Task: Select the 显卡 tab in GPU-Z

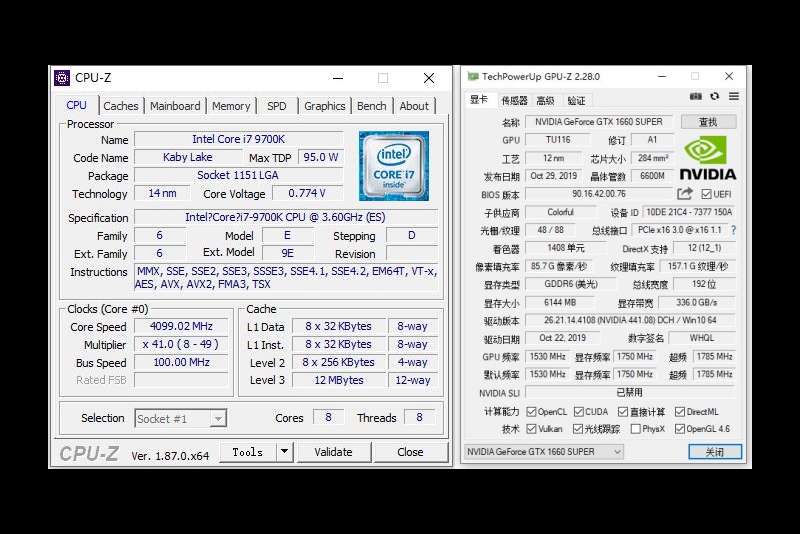Action: click(x=479, y=99)
